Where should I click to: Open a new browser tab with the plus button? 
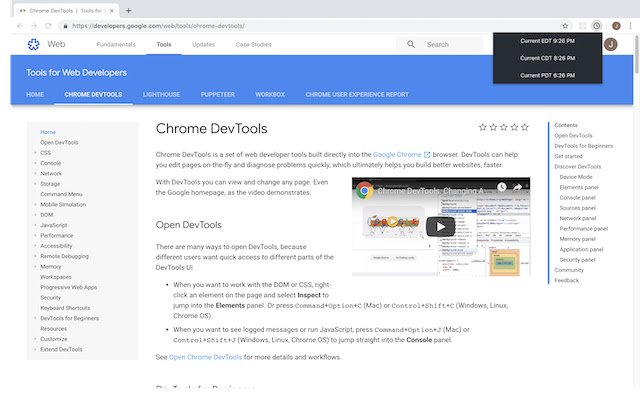[x=128, y=11]
